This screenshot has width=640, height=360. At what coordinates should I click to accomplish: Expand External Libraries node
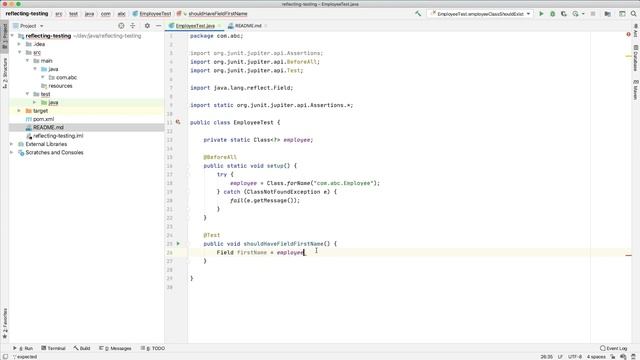coord(11,144)
